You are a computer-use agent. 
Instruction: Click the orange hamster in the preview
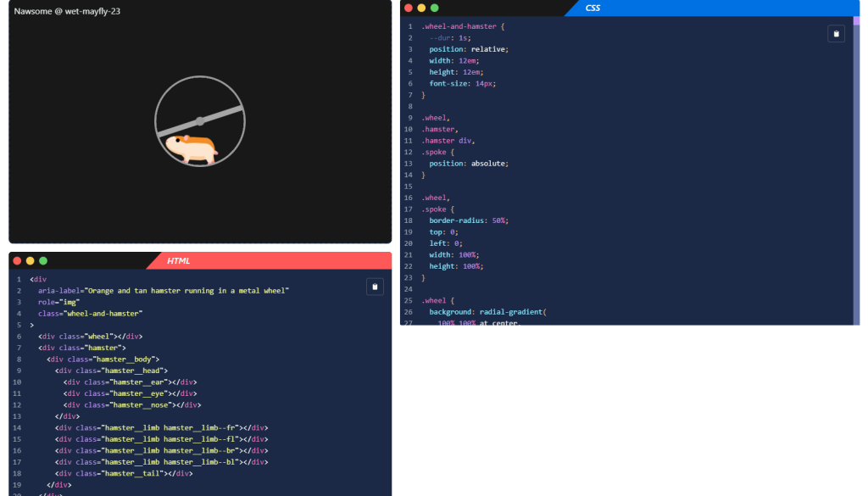[191, 148]
